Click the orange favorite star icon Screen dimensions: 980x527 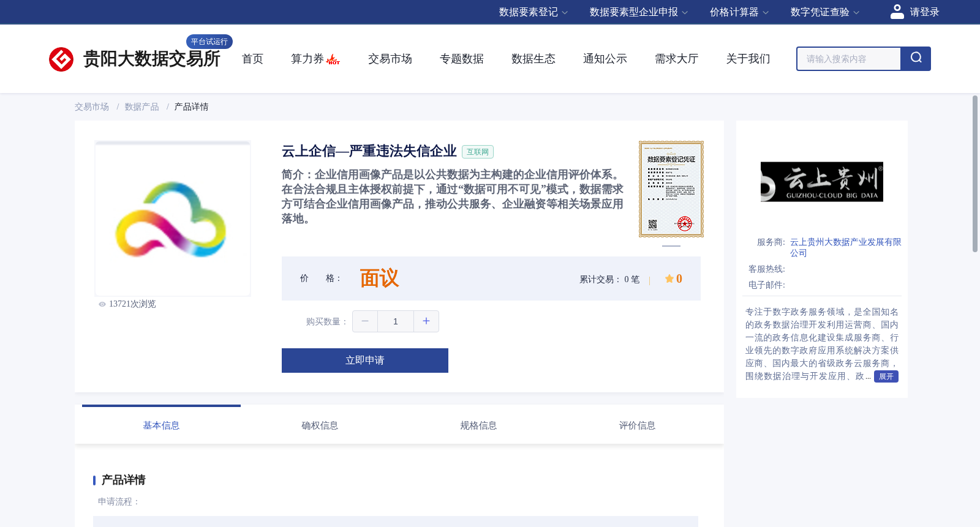[669, 278]
